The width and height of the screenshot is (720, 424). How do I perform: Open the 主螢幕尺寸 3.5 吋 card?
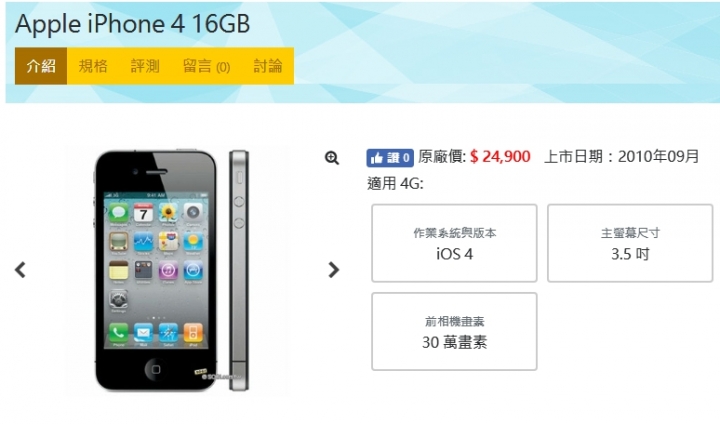(x=630, y=243)
